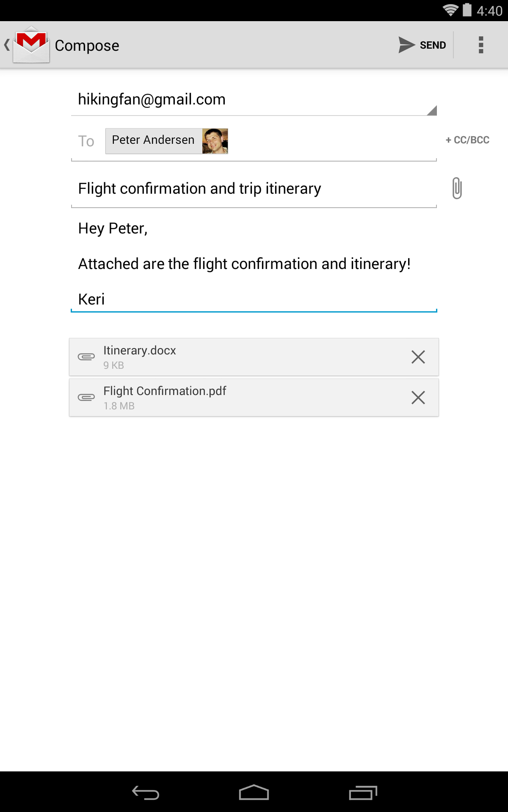Tap the Peter Andersen recipient chip
Image resolution: width=508 pixels, height=812 pixels.
[153, 140]
